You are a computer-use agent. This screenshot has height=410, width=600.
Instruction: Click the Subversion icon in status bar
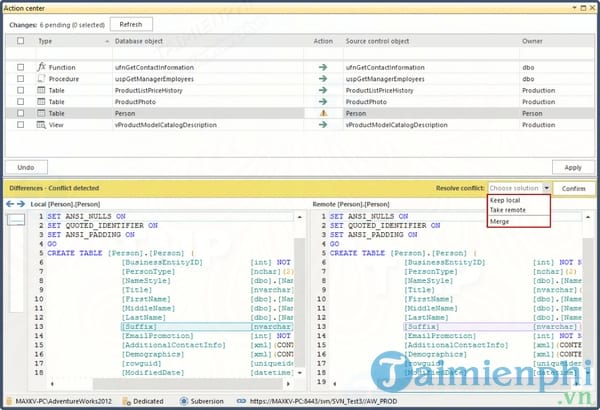184,401
